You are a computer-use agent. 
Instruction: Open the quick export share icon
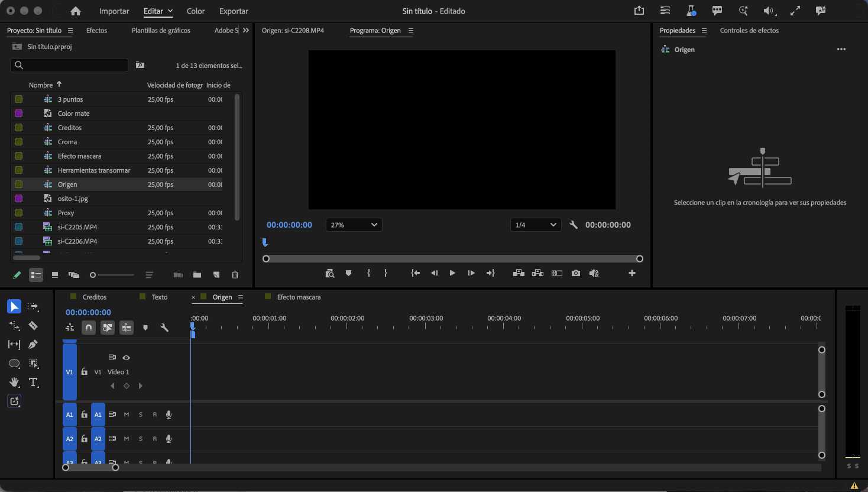pyautogui.click(x=639, y=11)
